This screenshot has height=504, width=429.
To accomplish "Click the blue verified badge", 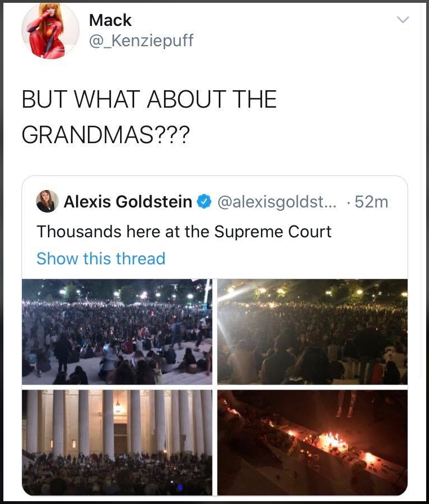I will point(204,201).
